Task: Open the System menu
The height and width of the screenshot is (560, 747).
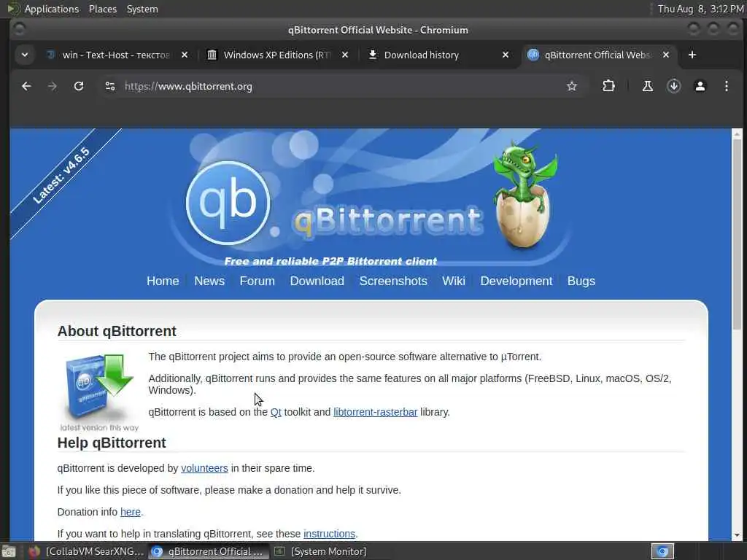Action: pyautogui.click(x=142, y=9)
